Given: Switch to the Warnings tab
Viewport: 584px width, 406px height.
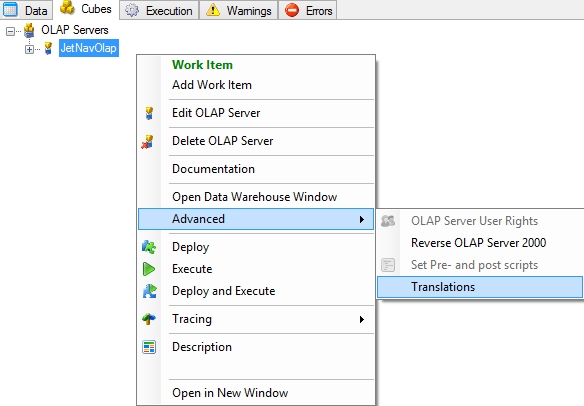Looking at the screenshot, I should point(239,10).
